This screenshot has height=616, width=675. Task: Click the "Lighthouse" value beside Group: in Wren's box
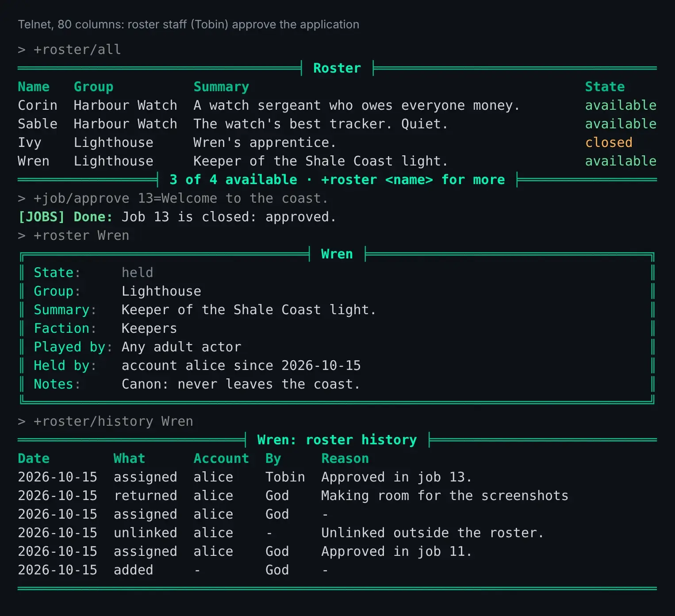(161, 291)
